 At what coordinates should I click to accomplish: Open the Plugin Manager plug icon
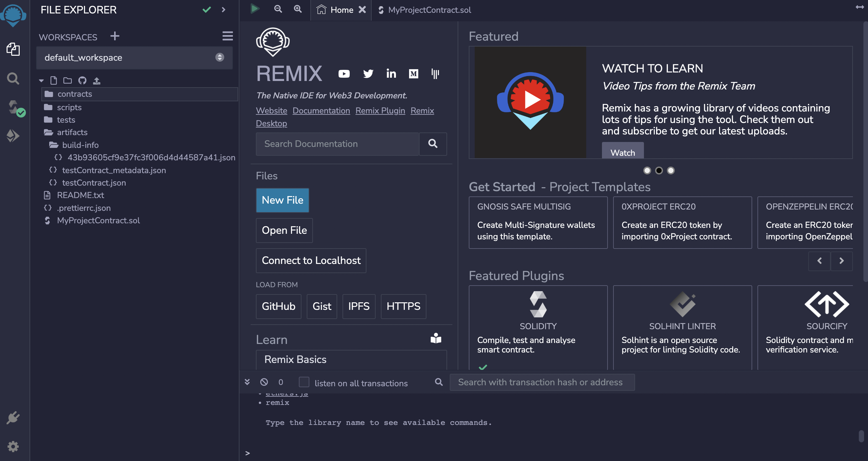(13, 418)
